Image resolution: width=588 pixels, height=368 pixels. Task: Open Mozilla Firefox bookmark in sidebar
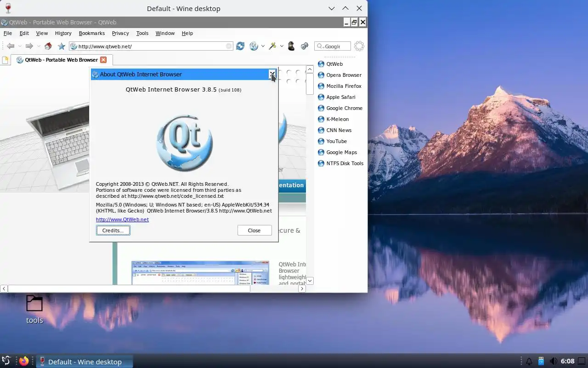tap(339, 86)
